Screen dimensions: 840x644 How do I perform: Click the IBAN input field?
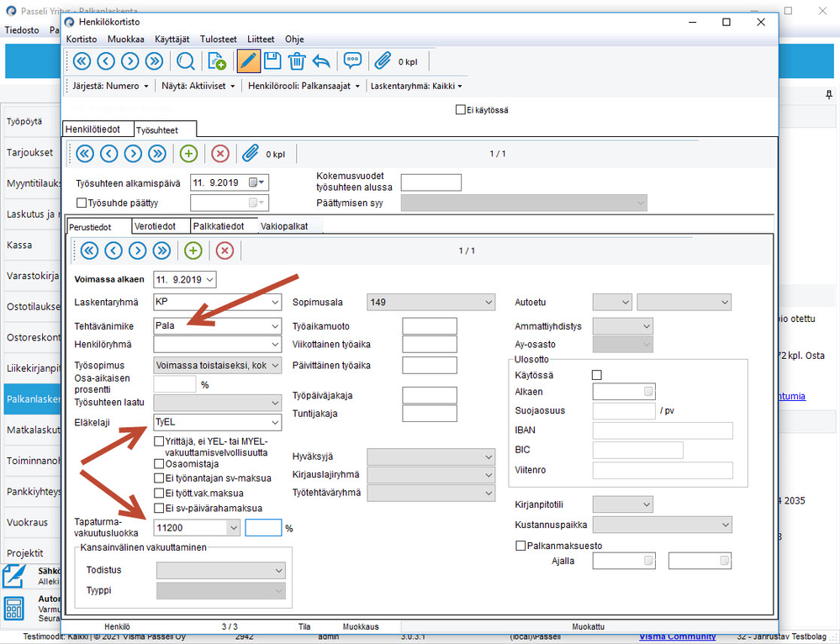point(663,430)
